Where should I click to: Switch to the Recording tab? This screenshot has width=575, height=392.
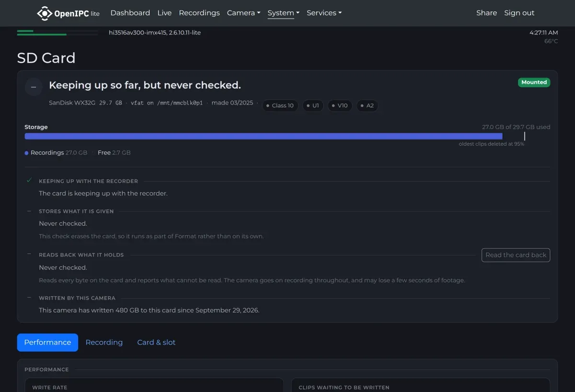point(104,342)
